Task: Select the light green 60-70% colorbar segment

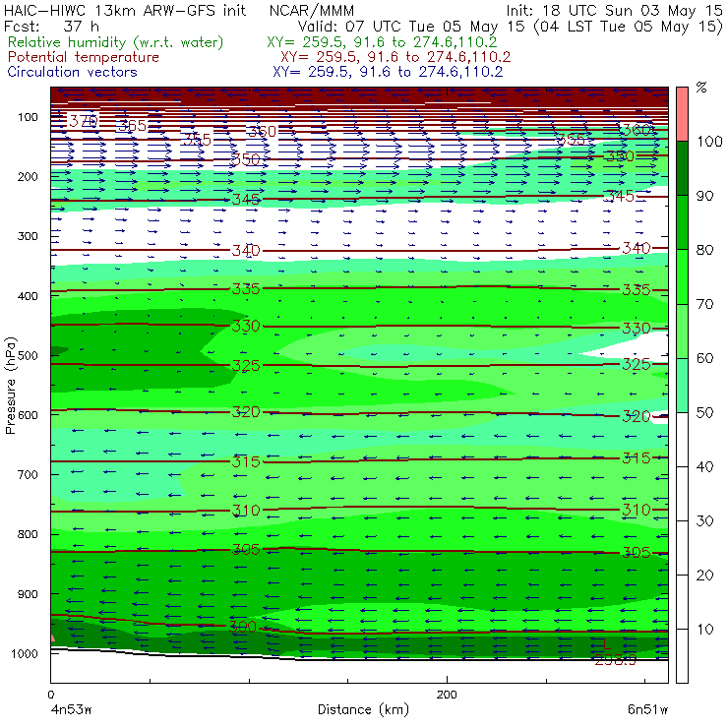Action: (x=682, y=331)
